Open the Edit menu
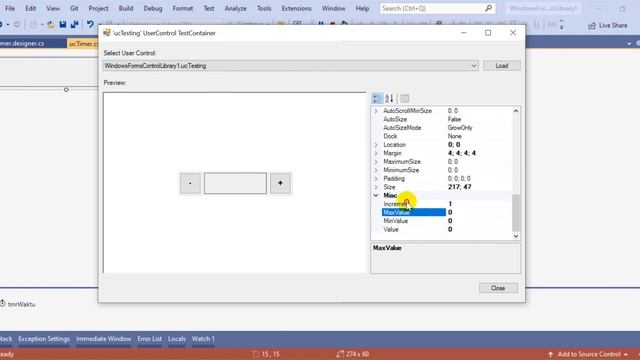 30,8
